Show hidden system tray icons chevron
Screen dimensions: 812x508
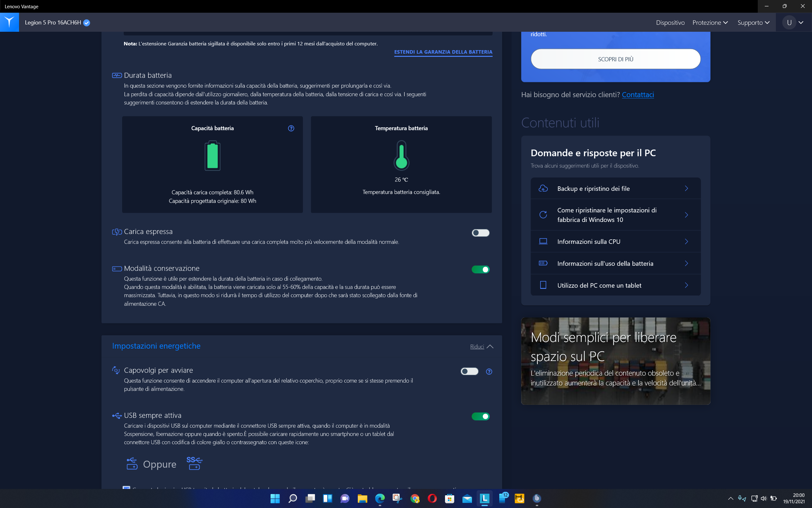pos(730,498)
